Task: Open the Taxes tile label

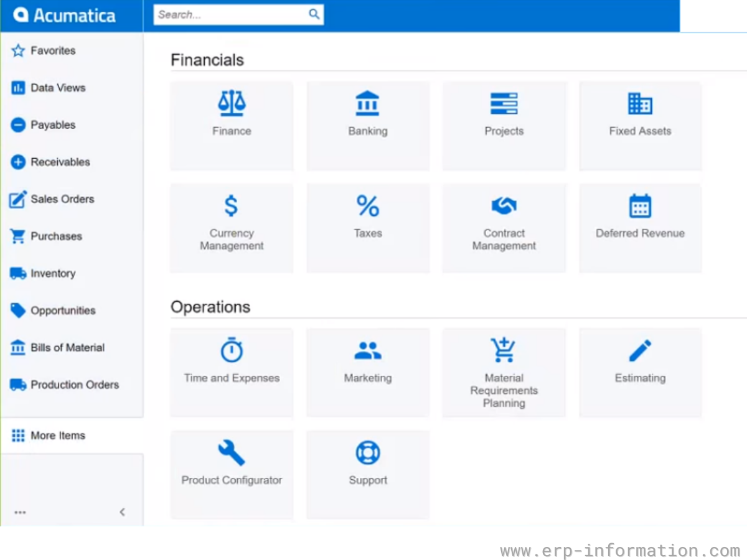Action: (x=368, y=233)
